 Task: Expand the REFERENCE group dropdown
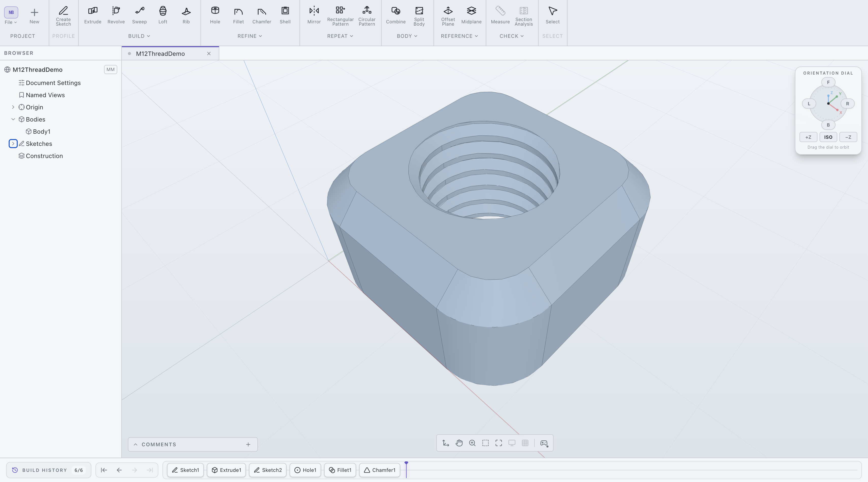coord(459,36)
